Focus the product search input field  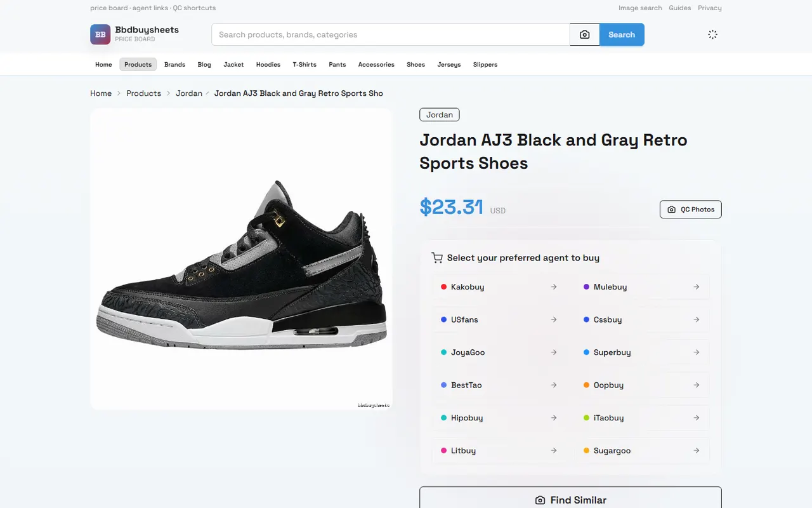[x=391, y=35]
